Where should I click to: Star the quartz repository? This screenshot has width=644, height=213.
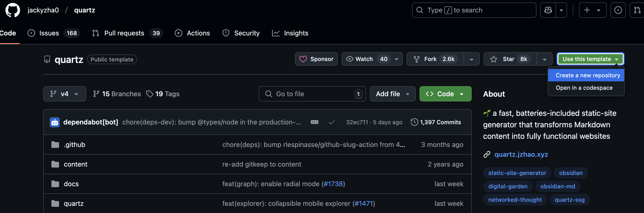510,59
